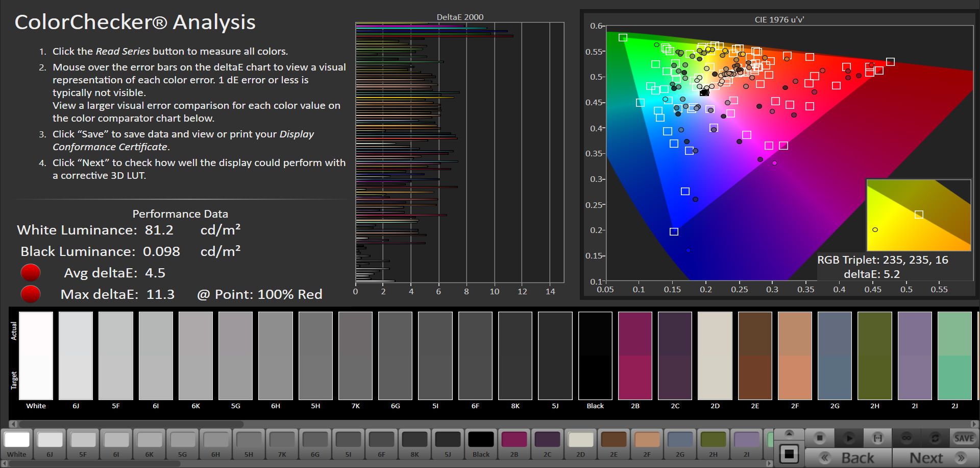Image resolution: width=980 pixels, height=468 pixels.
Task: Click the White Luminance value 81.2
Action: pos(159,230)
